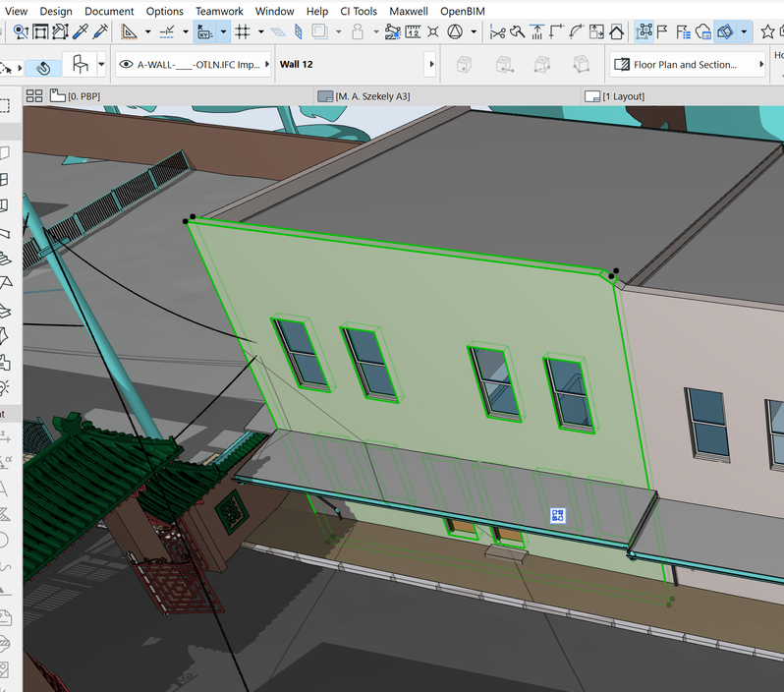Viewport: 784px width, 692px height.
Task: Expand the A-WALL layer selector arrow
Action: [x=265, y=65]
